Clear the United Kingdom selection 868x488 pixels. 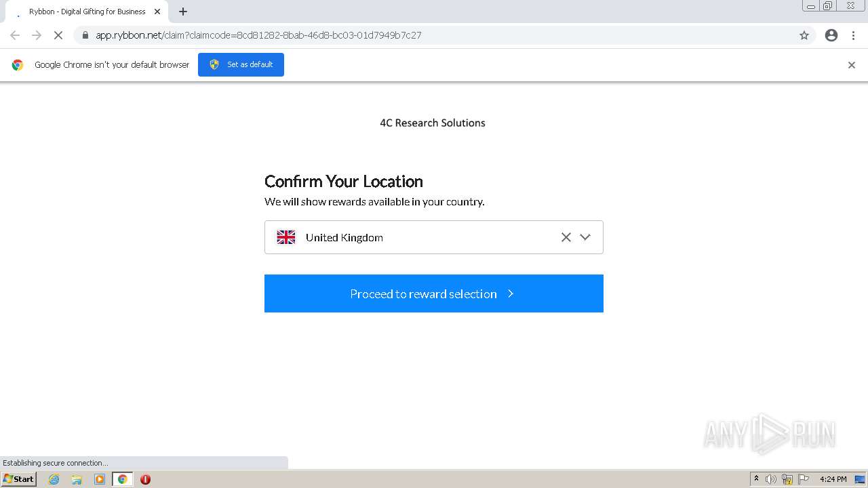(566, 237)
